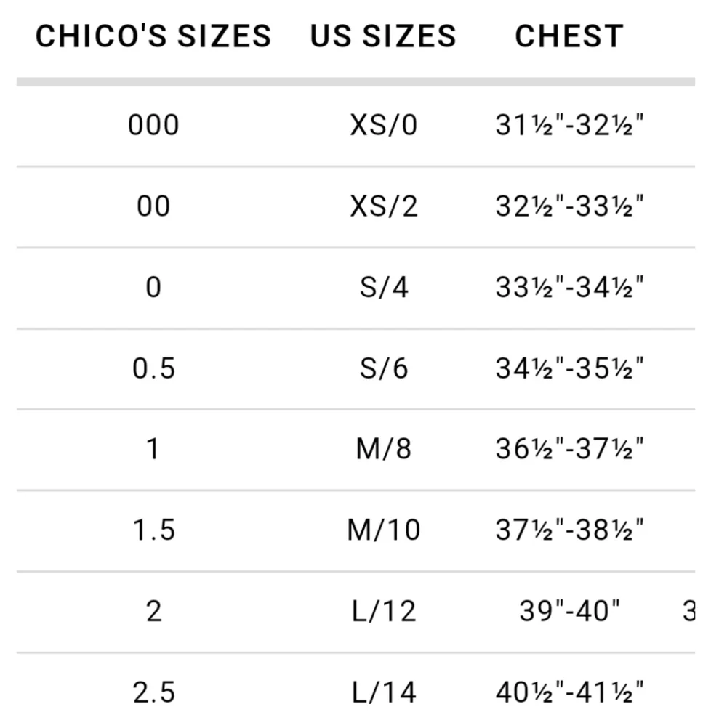Select Chico's size 0.5 cell
The width and height of the screenshot is (727, 728).
point(154,368)
